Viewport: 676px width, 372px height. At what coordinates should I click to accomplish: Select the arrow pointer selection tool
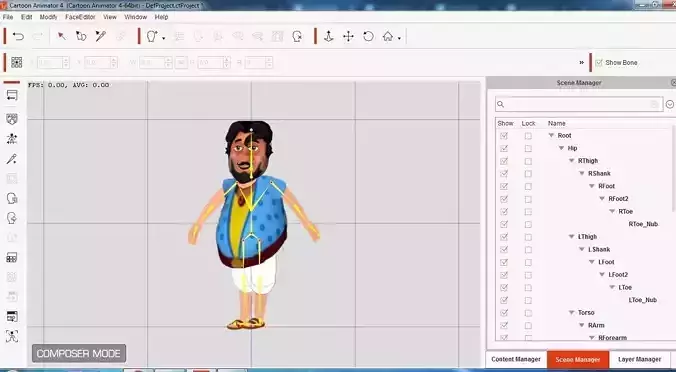[x=62, y=36]
